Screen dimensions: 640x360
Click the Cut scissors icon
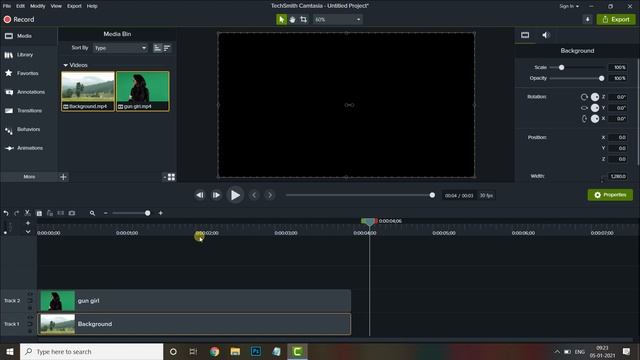point(27,213)
